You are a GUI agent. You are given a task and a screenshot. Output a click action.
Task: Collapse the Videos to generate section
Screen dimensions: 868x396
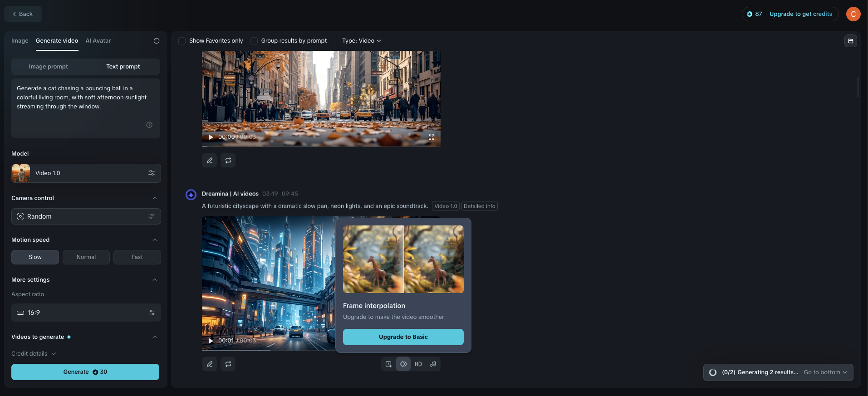click(155, 337)
